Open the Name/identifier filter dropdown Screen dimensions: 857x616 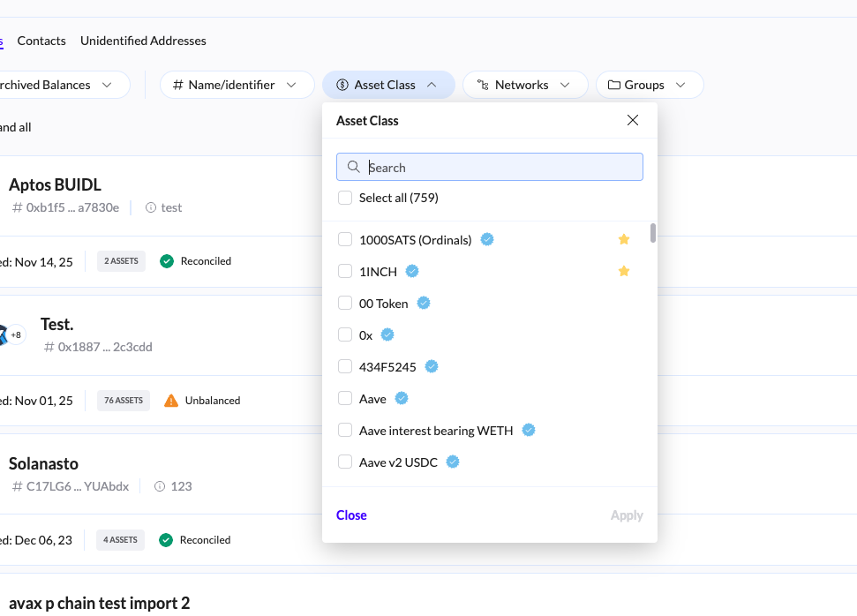[x=237, y=85]
